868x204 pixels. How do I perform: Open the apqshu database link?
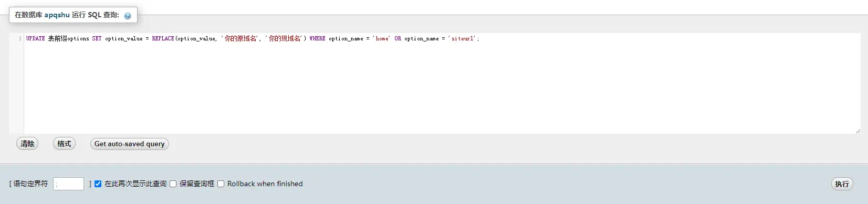point(57,15)
